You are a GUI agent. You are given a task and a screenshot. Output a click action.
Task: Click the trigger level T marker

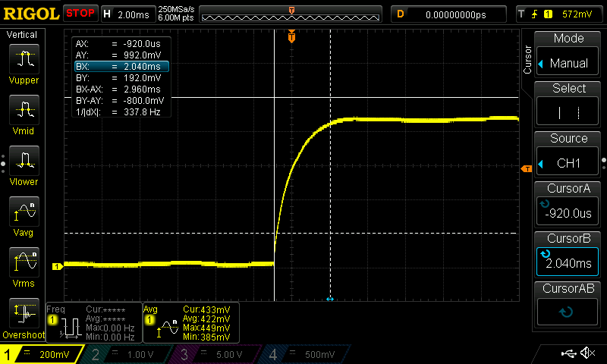(x=527, y=168)
